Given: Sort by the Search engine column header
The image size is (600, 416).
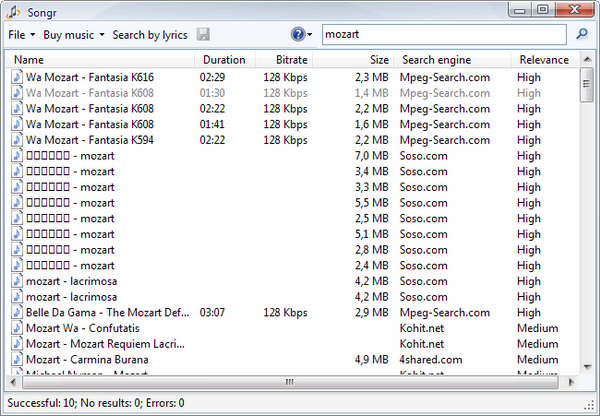Looking at the screenshot, I should [453, 60].
